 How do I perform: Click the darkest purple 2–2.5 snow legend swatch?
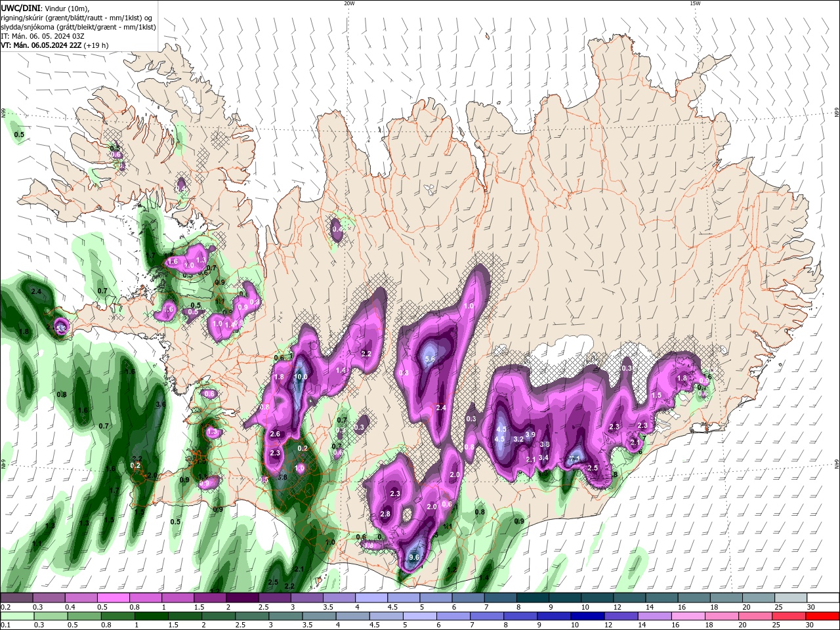click(x=242, y=598)
